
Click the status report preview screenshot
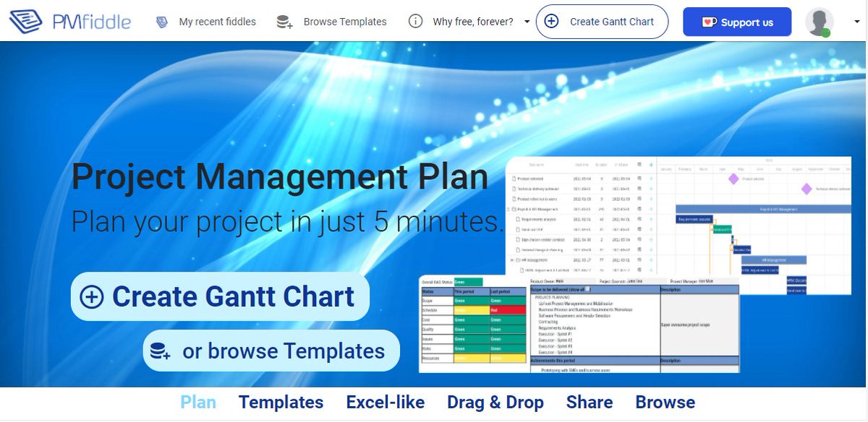[579, 324]
